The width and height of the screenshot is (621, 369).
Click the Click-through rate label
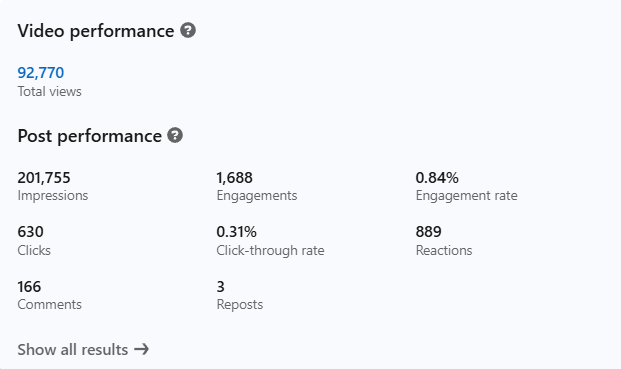270,250
